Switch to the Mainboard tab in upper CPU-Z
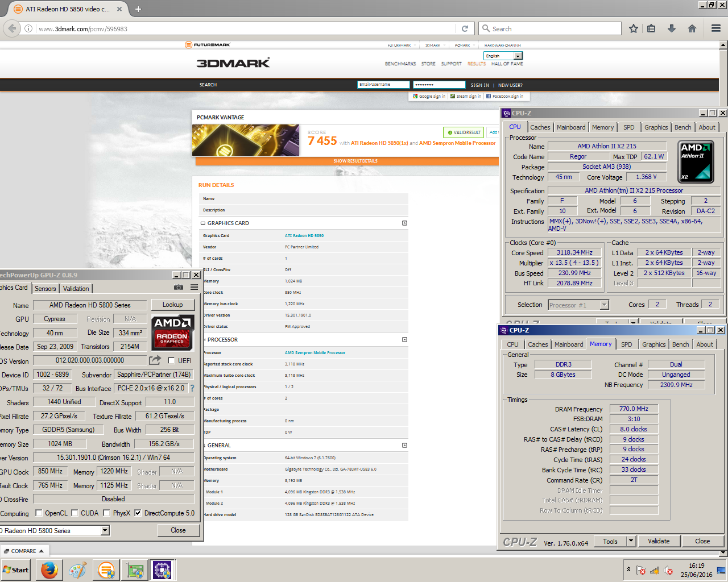 [571, 127]
